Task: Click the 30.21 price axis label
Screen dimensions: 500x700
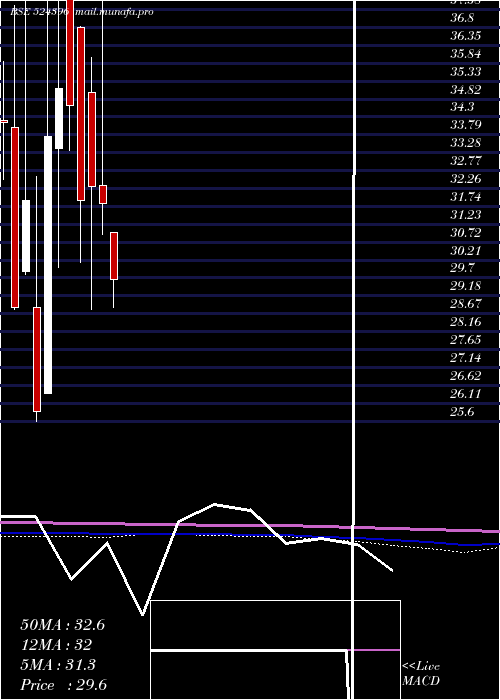Action: (x=466, y=250)
